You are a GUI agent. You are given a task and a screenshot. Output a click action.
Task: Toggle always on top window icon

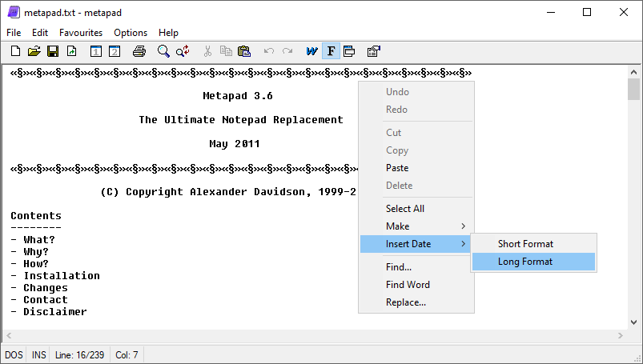[349, 51]
